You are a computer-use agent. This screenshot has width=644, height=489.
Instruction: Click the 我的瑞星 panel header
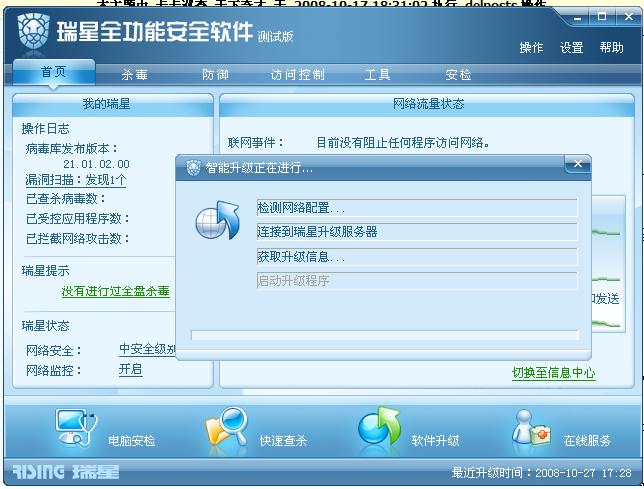[113, 104]
